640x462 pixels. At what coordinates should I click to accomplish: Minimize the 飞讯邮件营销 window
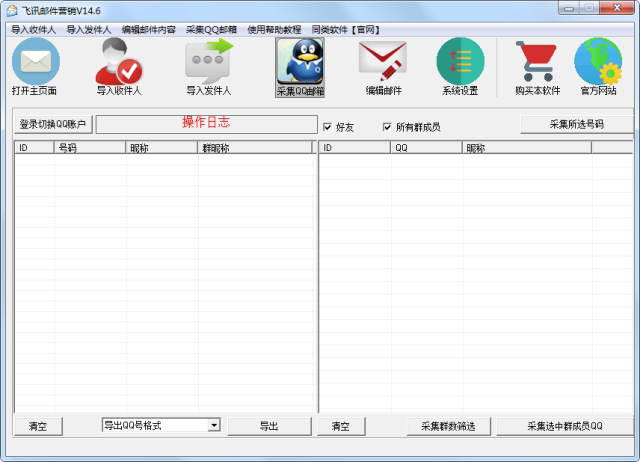coord(570,8)
